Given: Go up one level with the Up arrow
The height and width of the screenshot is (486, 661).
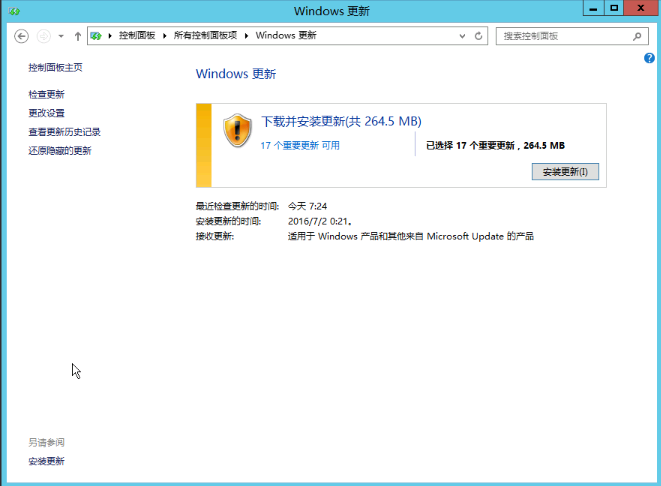Looking at the screenshot, I should tap(78, 36).
